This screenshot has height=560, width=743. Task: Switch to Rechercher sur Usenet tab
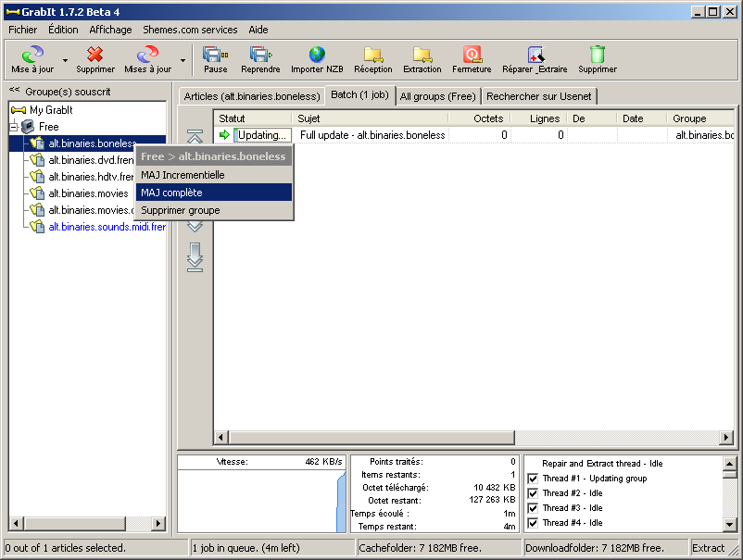539,96
